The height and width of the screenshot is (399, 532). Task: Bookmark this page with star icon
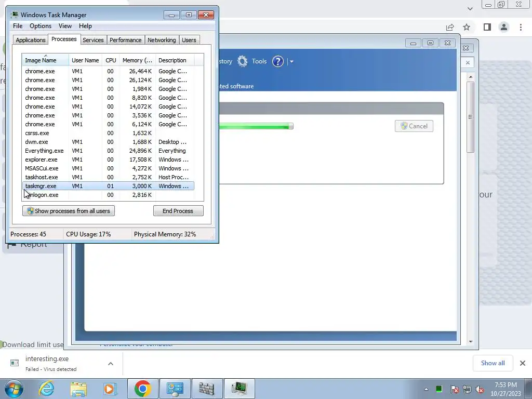click(x=467, y=27)
